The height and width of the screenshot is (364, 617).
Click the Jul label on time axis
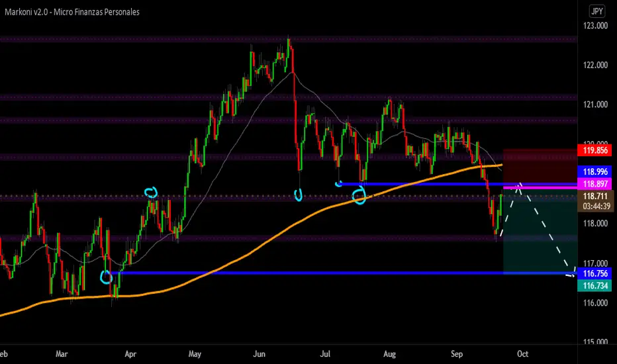point(325,354)
